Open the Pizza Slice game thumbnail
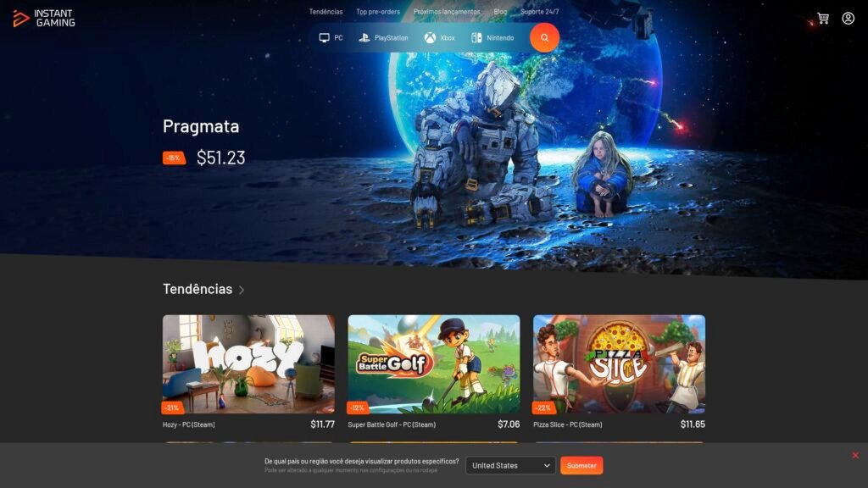 tap(619, 364)
